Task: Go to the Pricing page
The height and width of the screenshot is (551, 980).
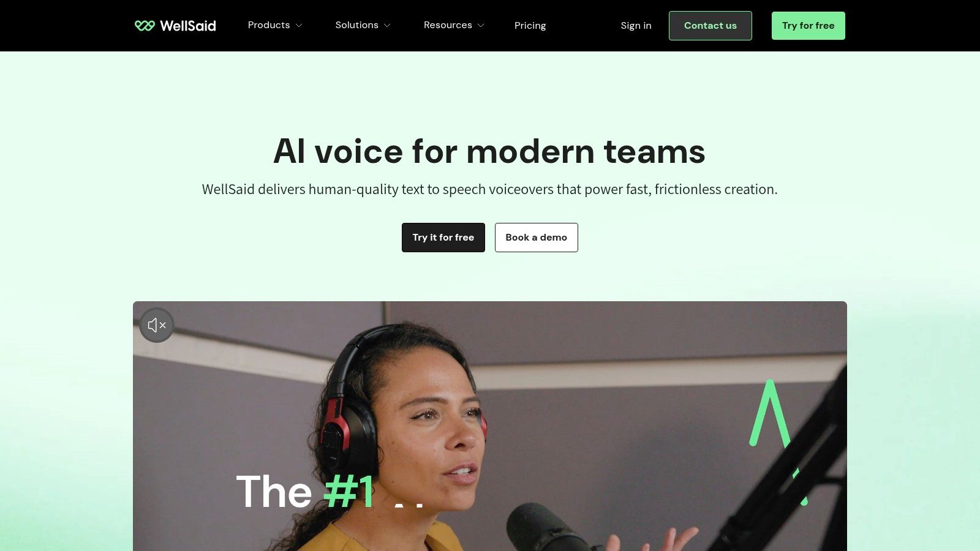Action: 530,26
